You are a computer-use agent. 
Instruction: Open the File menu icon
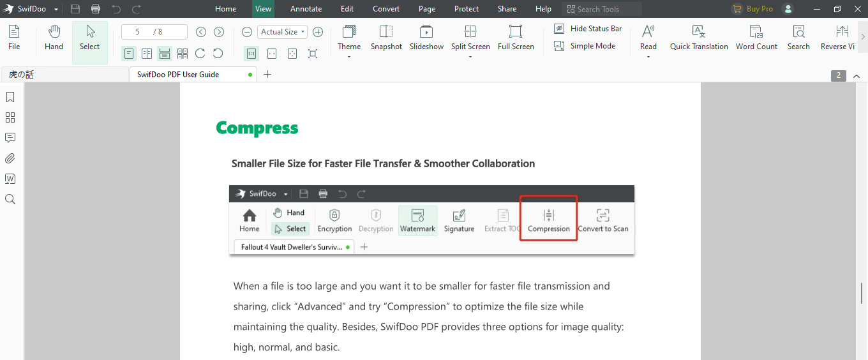coord(14,38)
